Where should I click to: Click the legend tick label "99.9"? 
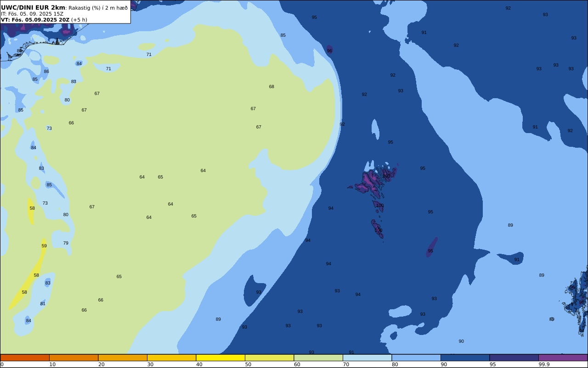(544, 364)
